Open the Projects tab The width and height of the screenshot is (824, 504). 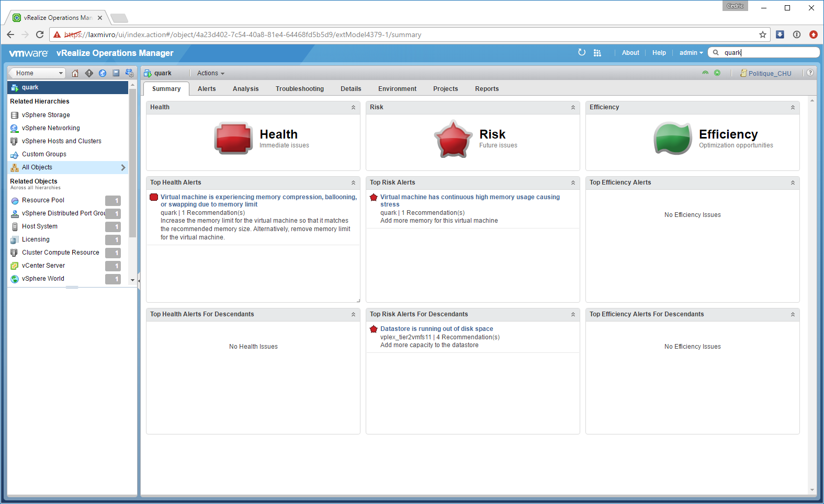pyautogui.click(x=446, y=89)
